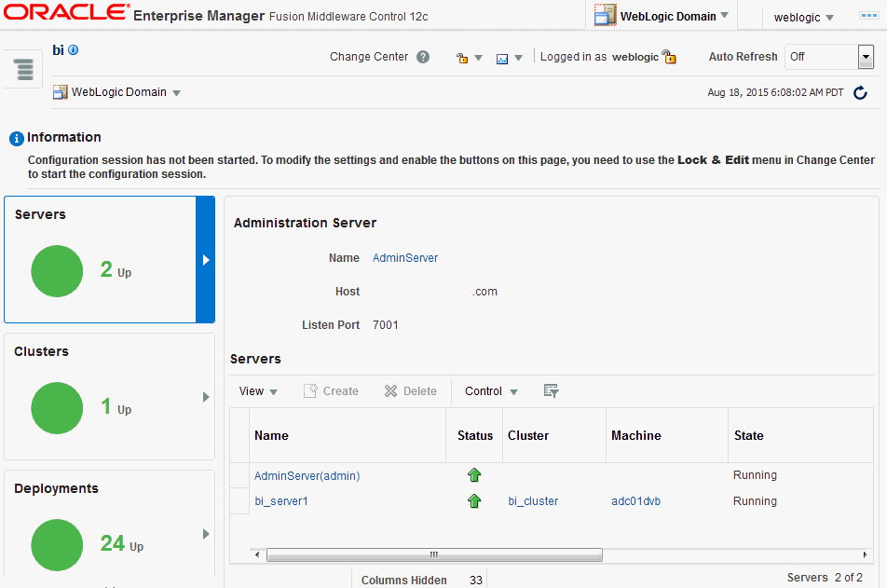This screenshot has width=887, height=588.
Task: Click the timestamp Aug 18, 2015 text
Action: click(x=775, y=92)
